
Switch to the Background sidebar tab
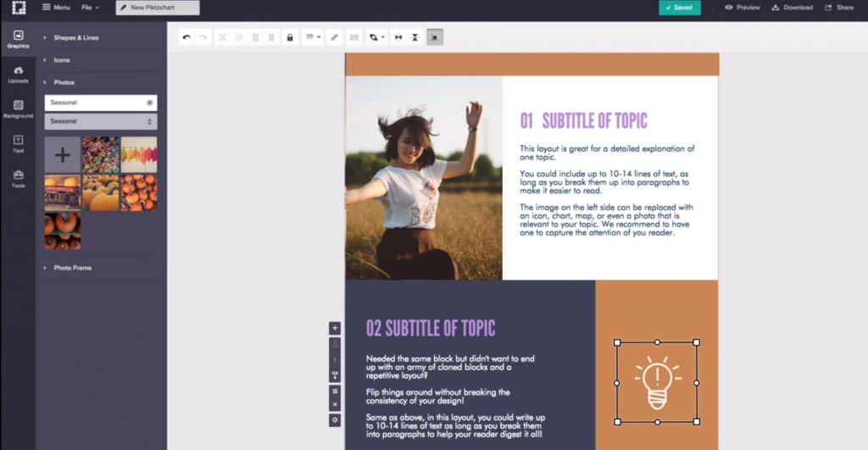[x=19, y=109]
